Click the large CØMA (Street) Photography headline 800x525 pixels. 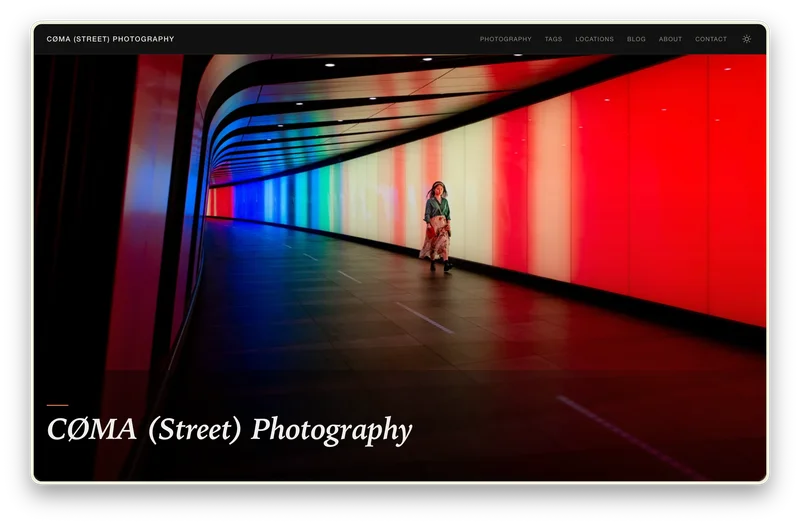point(229,430)
